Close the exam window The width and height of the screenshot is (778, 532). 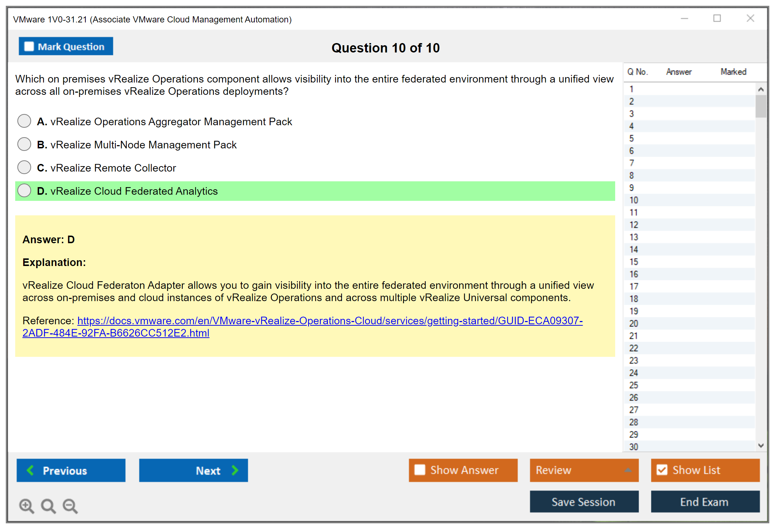(750, 18)
